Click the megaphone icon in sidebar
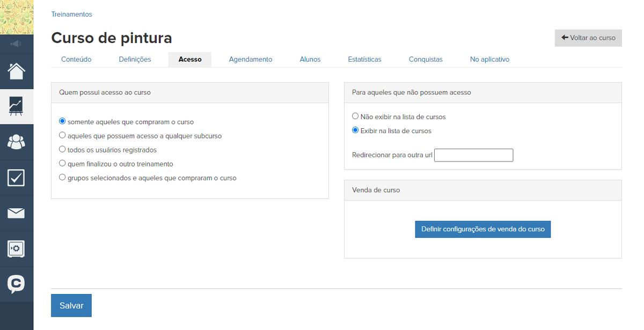The height and width of the screenshot is (330, 644). tap(16, 43)
